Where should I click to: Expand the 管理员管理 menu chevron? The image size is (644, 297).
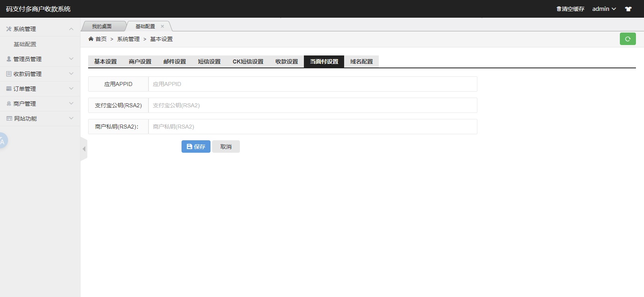click(71, 59)
